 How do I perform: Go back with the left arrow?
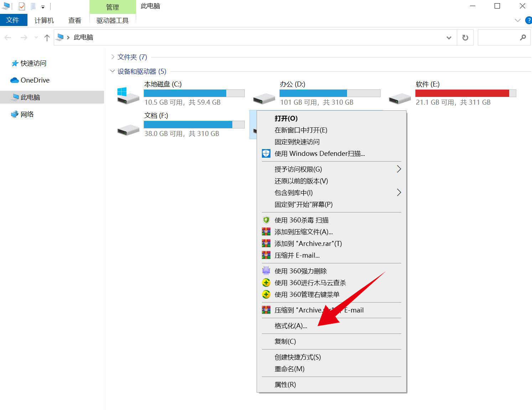click(x=8, y=37)
